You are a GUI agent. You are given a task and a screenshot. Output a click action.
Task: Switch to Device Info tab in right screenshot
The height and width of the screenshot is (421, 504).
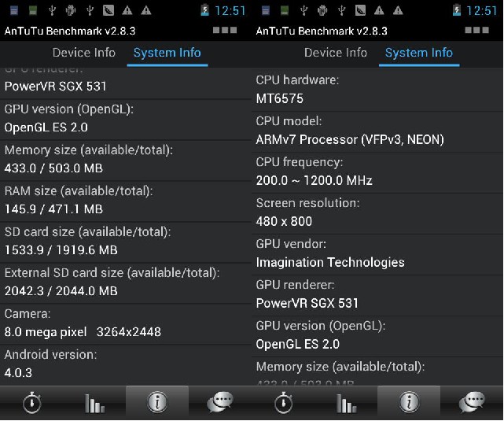pyautogui.click(x=336, y=53)
